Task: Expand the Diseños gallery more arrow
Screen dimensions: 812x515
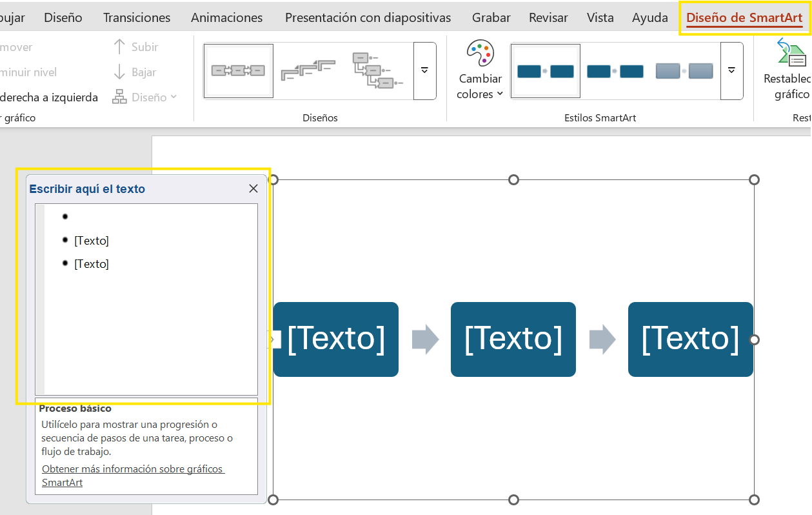Action: tap(424, 71)
